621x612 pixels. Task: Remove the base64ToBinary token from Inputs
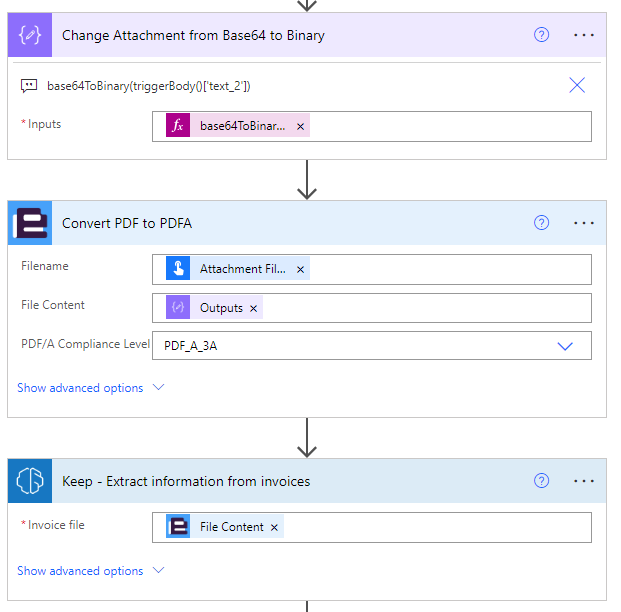pos(300,126)
